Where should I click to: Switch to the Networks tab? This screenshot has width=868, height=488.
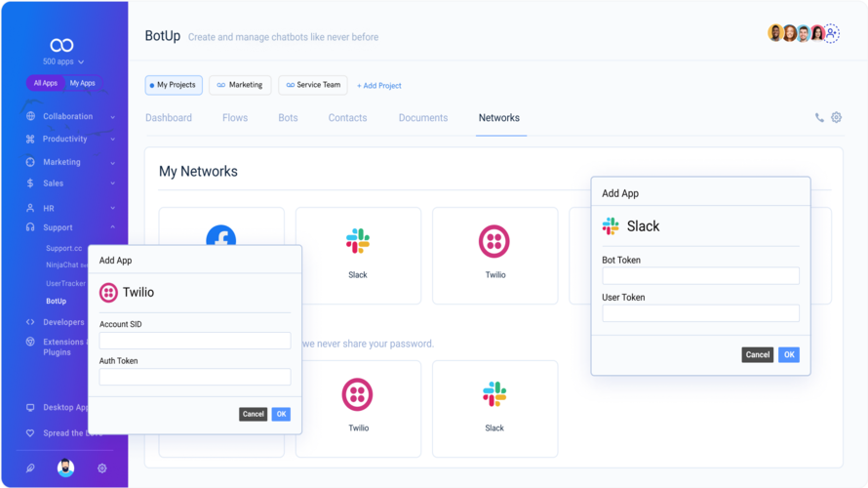point(499,118)
